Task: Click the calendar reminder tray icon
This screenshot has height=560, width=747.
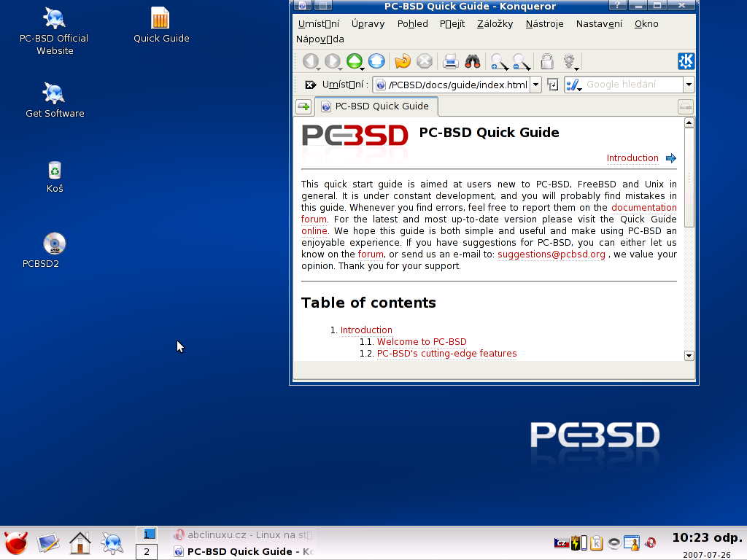Action: [632, 542]
